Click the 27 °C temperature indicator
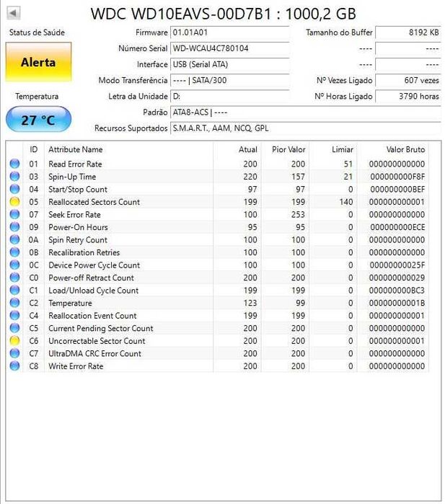Viewport: 445px width, 504px height. click(38, 120)
